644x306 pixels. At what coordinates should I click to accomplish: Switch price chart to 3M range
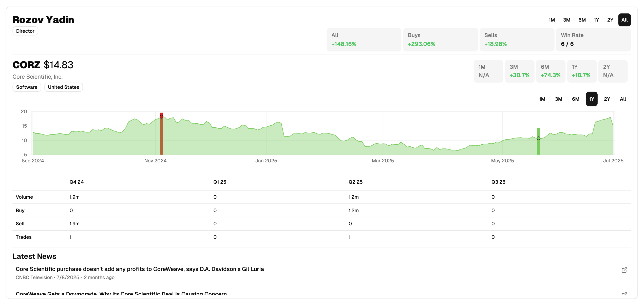tap(559, 99)
